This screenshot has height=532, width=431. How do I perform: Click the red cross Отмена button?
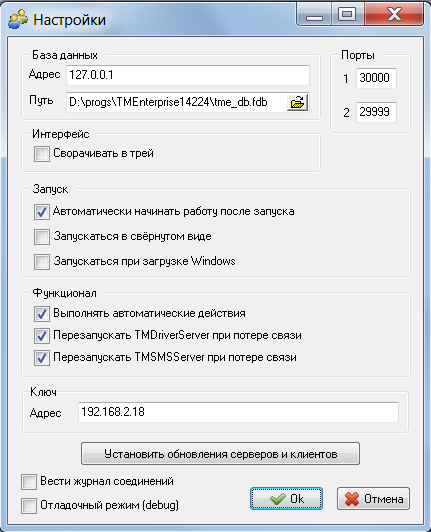pyautogui.click(x=373, y=499)
